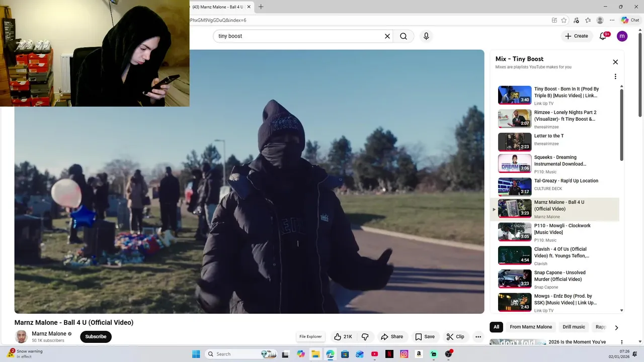This screenshot has width=644, height=362.
Task: Dislike the Ball 4 U video
Action: tap(365, 337)
